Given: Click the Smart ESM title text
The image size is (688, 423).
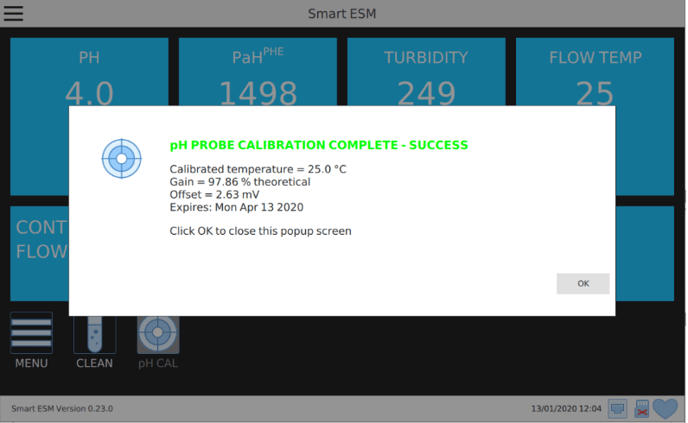Looking at the screenshot, I should coord(342,14).
